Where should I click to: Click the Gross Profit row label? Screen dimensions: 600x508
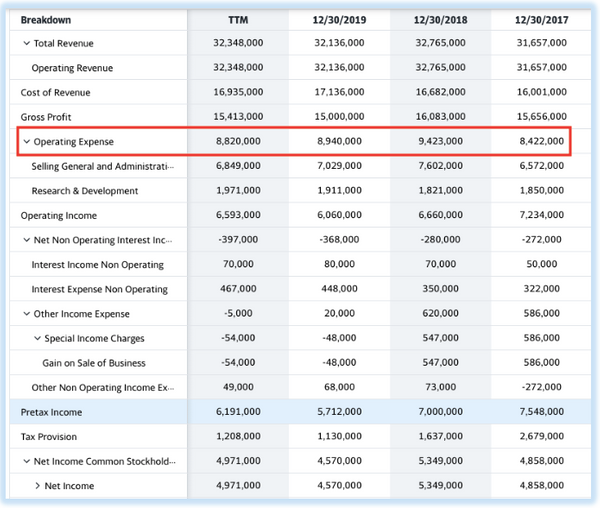[46, 117]
